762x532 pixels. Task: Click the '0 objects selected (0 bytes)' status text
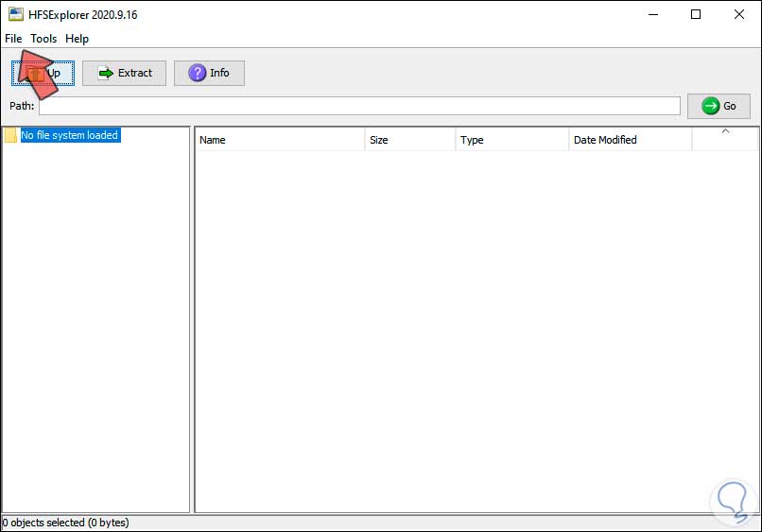[65, 523]
